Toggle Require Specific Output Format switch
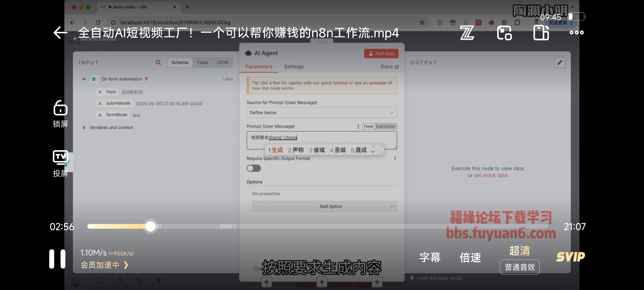The height and width of the screenshot is (290, 644). (x=254, y=168)
